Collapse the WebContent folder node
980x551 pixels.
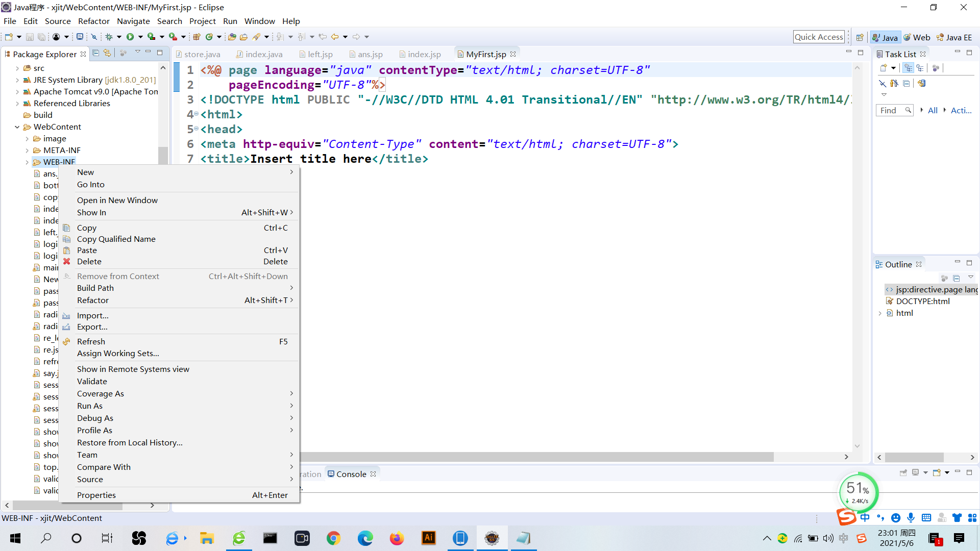click(17, 127)
